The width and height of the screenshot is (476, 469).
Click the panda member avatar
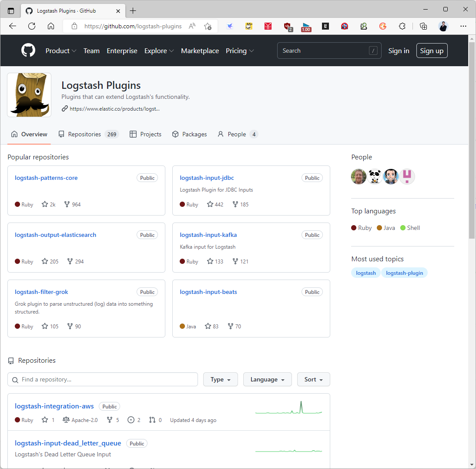(375, 176)
